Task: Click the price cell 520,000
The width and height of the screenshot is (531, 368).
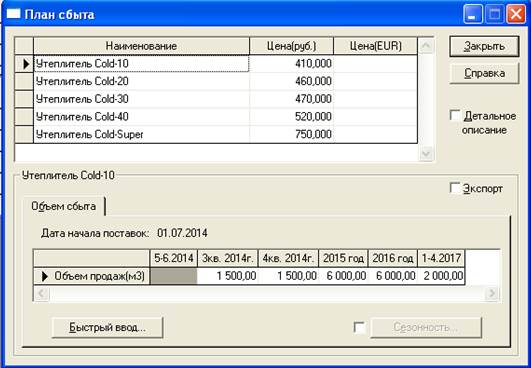Action: 292,116
